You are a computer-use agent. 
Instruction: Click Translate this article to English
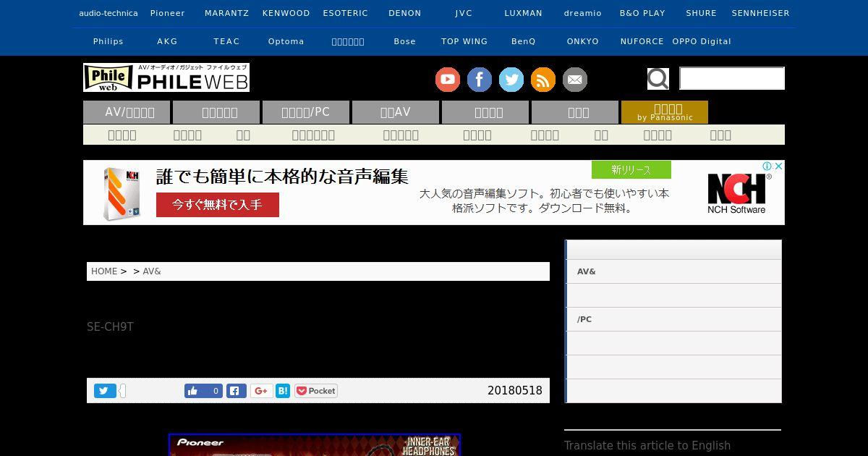pos(647,446)
